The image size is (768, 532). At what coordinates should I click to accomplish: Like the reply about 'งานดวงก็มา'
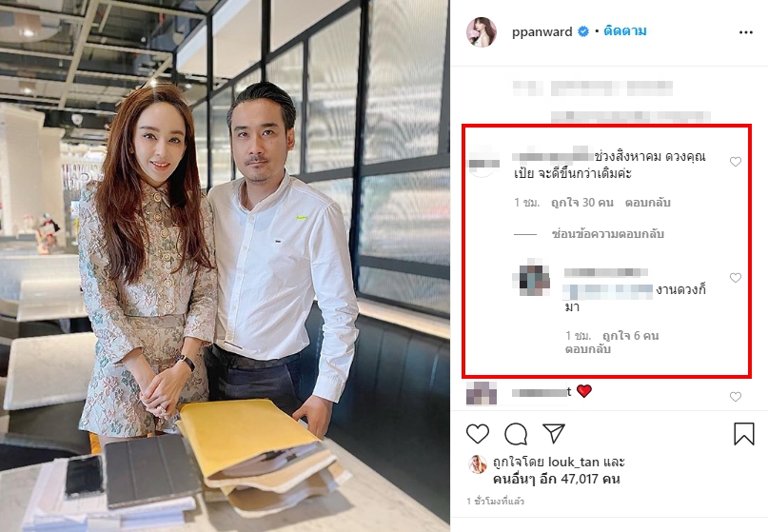736,278
